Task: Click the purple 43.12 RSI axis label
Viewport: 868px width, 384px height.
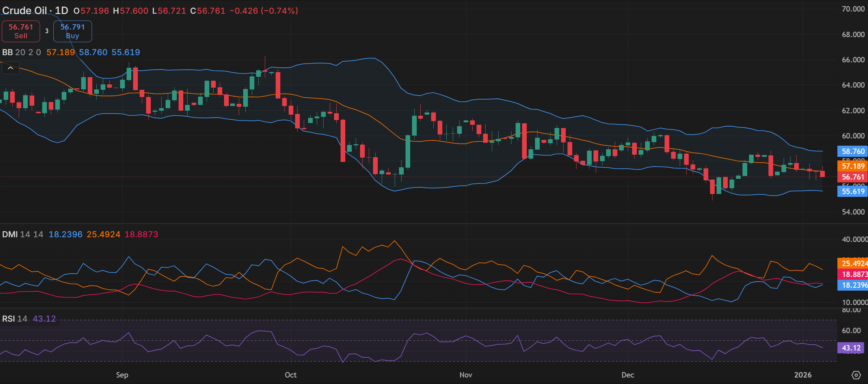Action: pyautogui.click(x=851, y=348)
